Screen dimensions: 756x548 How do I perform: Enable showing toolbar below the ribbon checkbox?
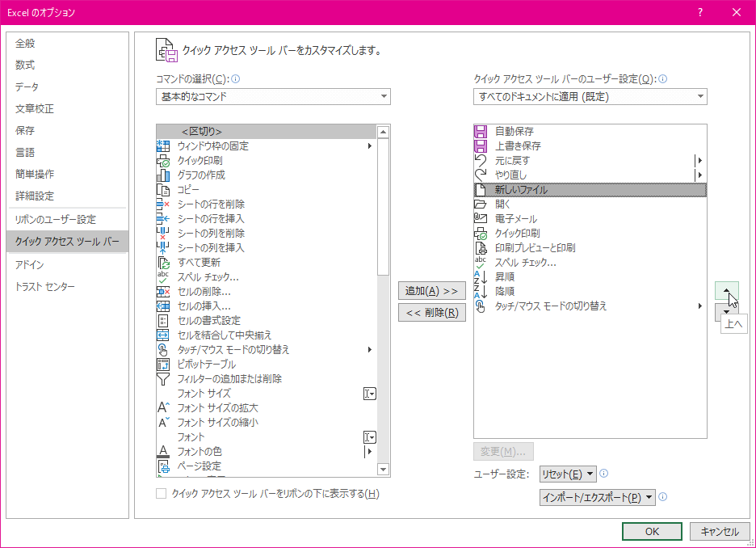161,494
